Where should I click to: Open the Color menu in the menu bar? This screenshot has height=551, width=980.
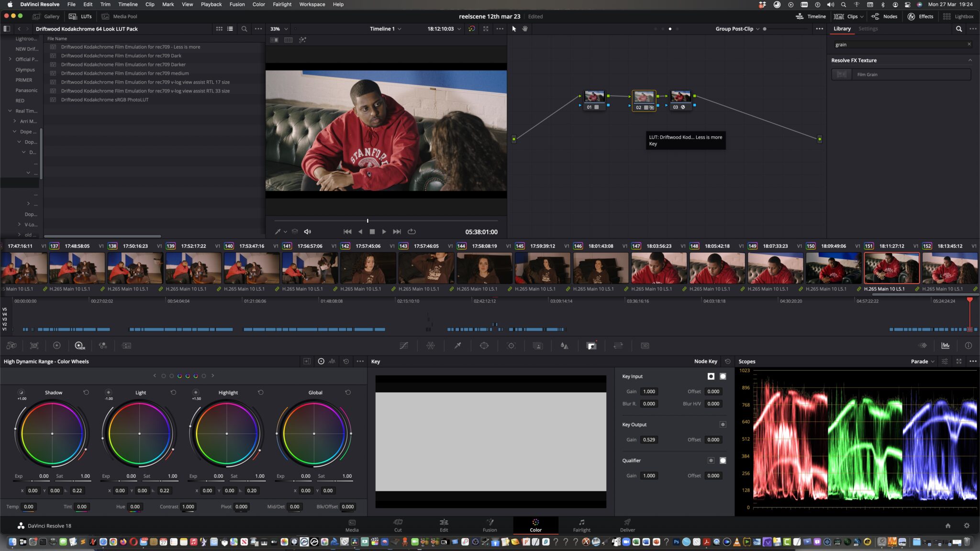(x=258, y=4)
